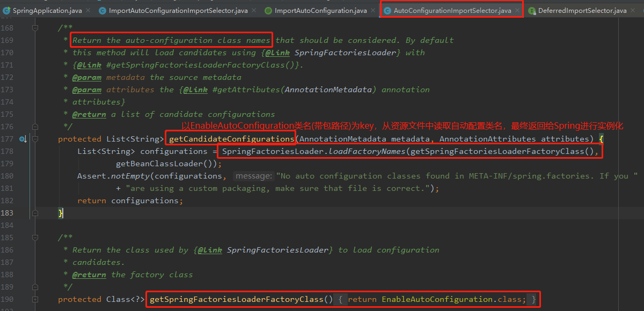Click line number 190 in the gutter
This screenshot has height=311, width=644.
coord(8,299)
